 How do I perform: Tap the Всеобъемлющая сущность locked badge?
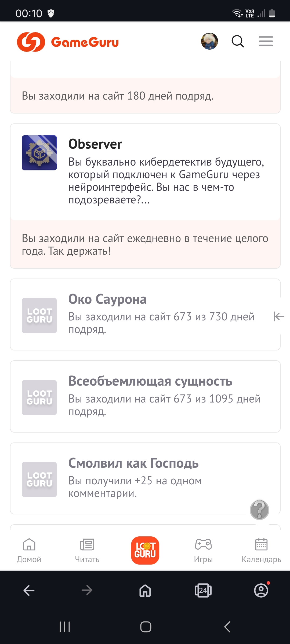tap(39, 397)
